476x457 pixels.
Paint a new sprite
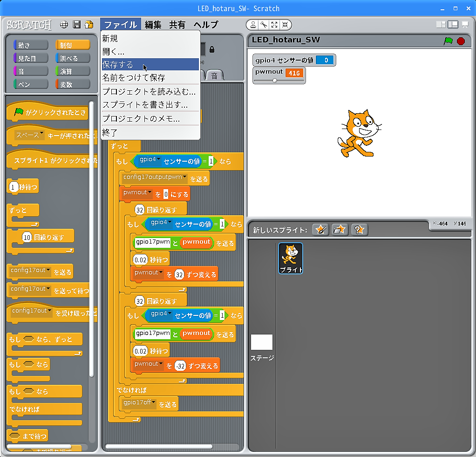point(320,230)
